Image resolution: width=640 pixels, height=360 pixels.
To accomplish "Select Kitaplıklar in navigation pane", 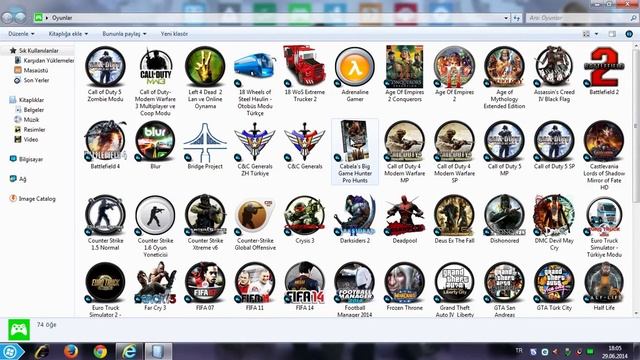I will [x=27, y=100].
